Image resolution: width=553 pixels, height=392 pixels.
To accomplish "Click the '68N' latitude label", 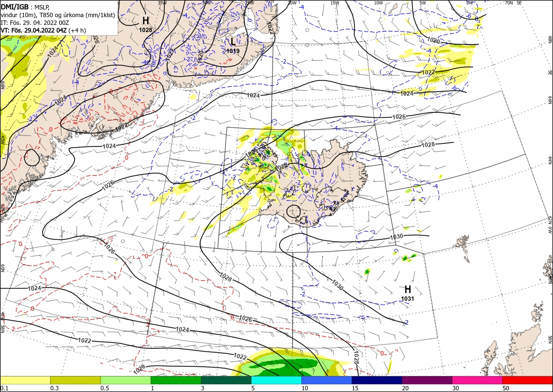I will click(550, 39).
